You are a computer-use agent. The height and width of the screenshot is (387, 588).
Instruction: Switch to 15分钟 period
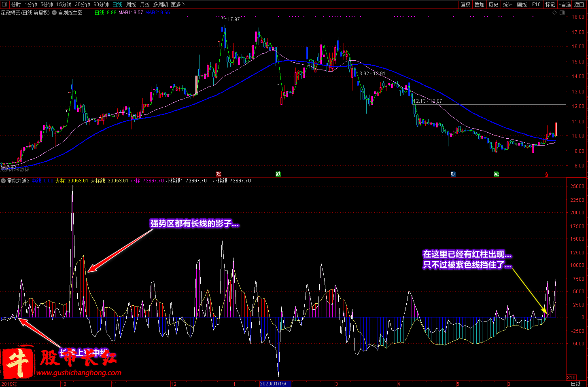(x=64, y=4)
